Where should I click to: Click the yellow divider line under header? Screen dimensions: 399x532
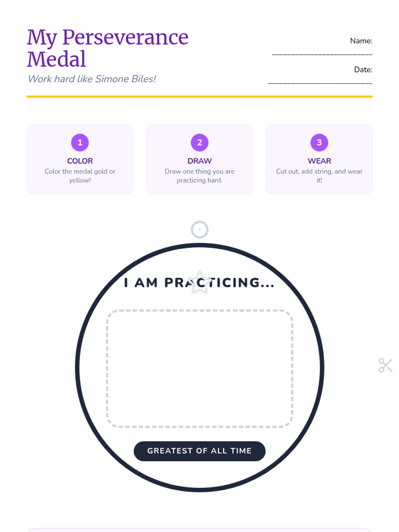click(x=199, y=96)
